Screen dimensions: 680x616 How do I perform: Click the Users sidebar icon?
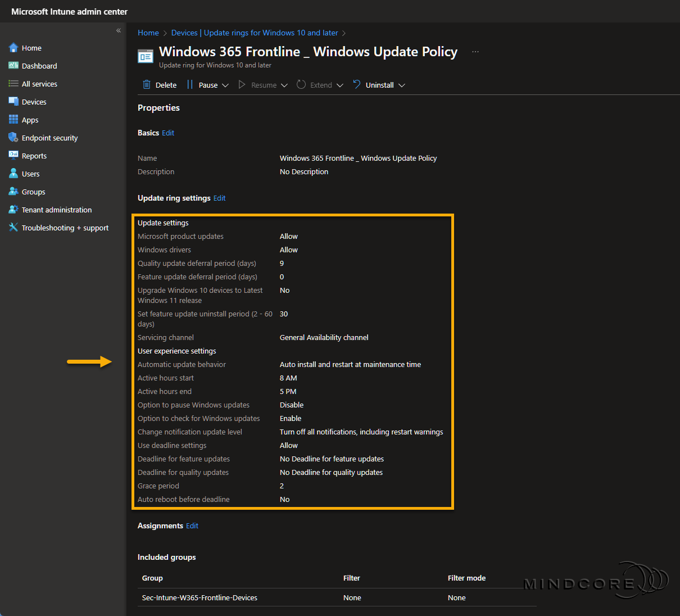tap(13, 174)
